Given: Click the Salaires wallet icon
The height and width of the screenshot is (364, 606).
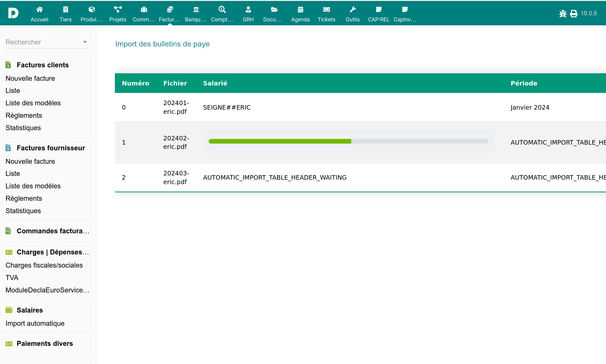Looking at the screenshot, I should click(x=9, y=310).
